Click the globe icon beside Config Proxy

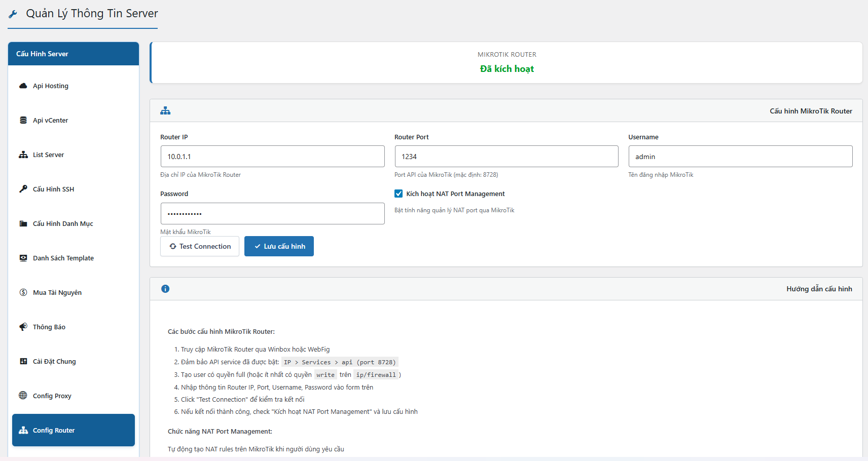tap(23, 396)
